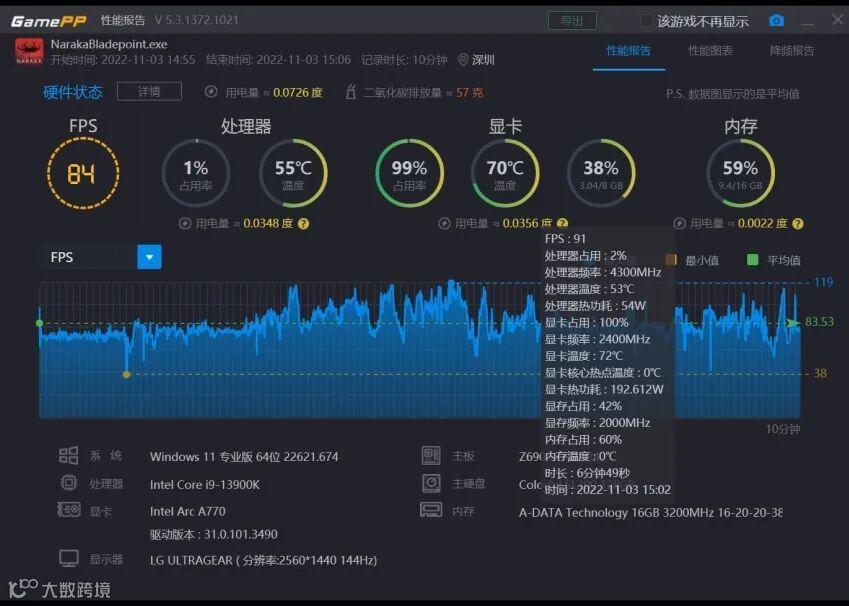Image resolution: width=849 pixels, height=606 pixels.
Task: Click the screenshot camera icon
Action: (776, 21)
